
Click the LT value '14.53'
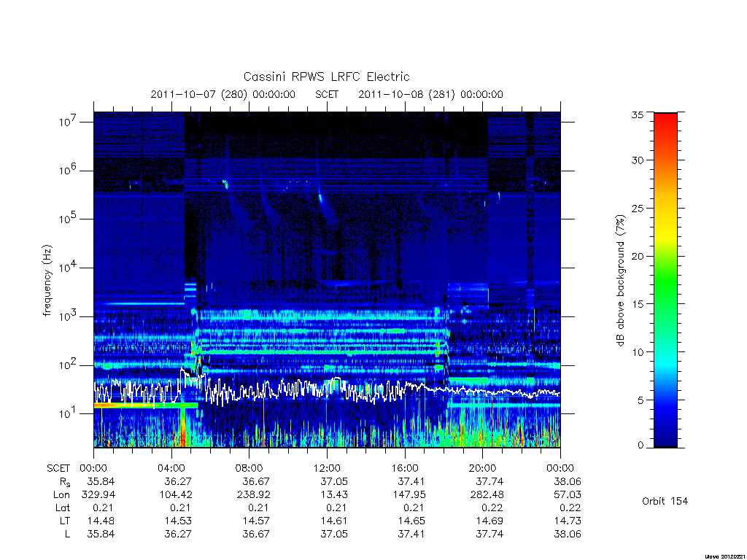click(x=178, y=521)
